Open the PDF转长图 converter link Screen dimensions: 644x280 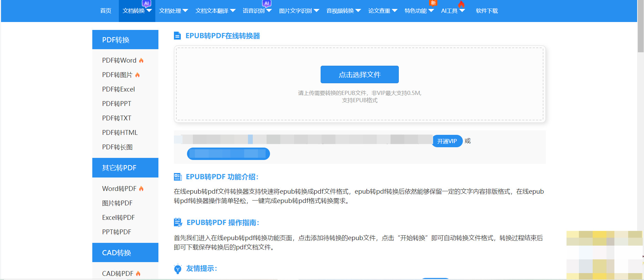click(x=117, y=147)
